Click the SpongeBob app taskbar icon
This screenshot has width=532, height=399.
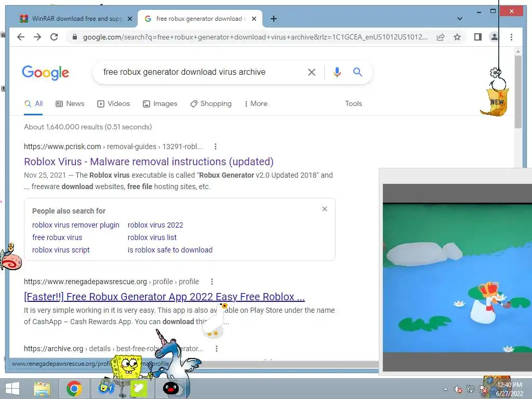pos(106,389)
